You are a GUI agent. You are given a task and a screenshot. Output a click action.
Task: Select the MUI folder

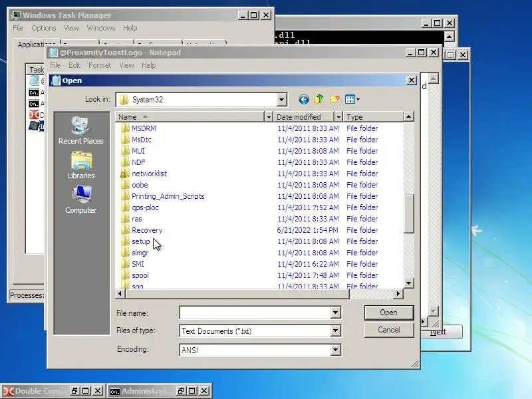pos(138,151)
